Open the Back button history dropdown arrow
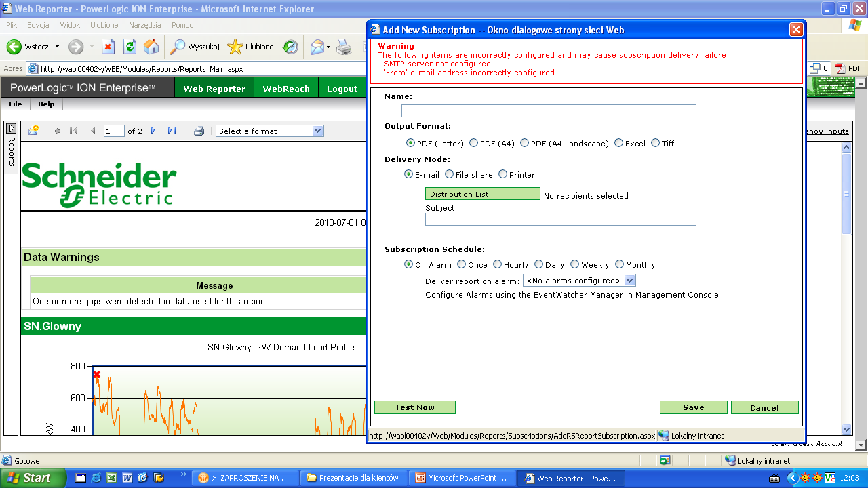The image size is (868, 488). pos(57,47)
